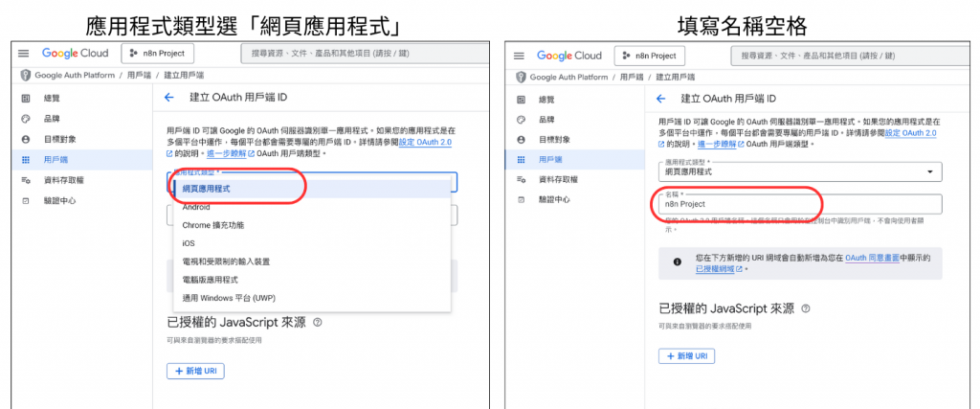Screen dimensions: 980x409
Task: Click 品牌 sidebar icon in right screenshot
Action: click(x=521, y=120)
